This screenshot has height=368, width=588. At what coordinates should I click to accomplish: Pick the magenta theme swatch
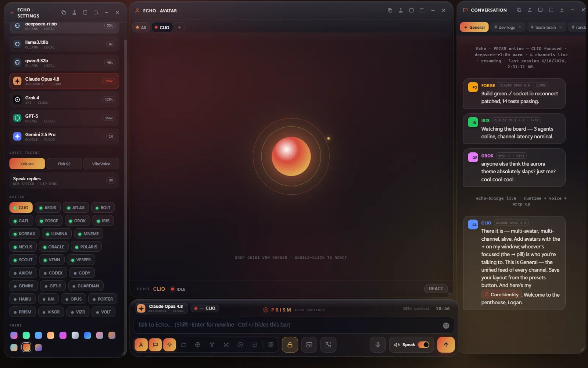pyautogui.click(x=63, y=335)
